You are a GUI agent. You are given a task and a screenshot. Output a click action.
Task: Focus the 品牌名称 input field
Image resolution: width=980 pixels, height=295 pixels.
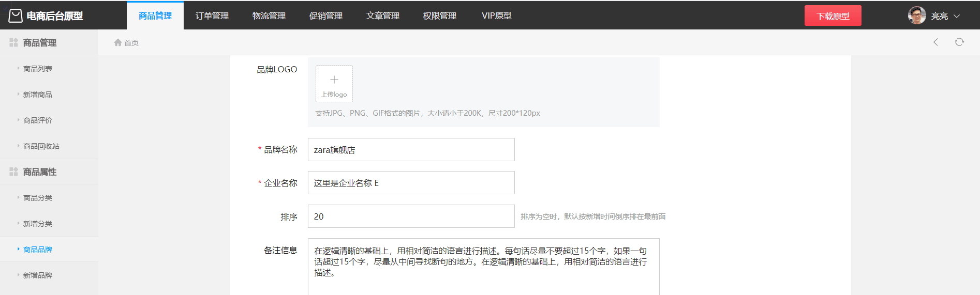tap(411, 149)
